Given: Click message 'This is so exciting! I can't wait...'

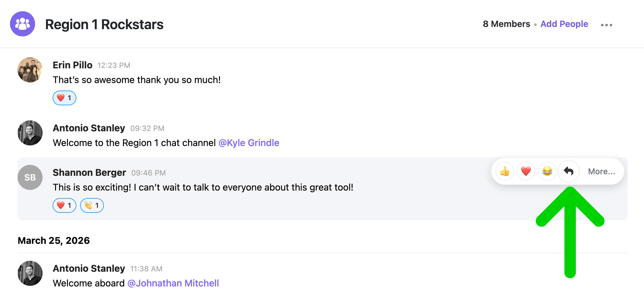Looking at the screenshot, I should tap(203, 187).
